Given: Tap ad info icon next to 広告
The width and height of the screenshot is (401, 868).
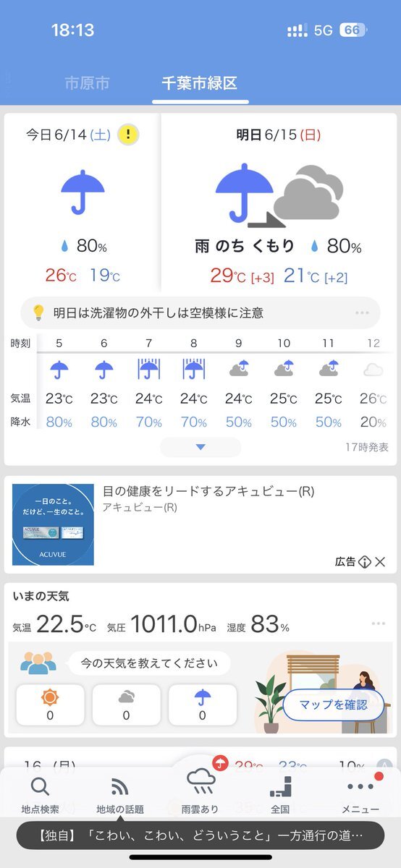Looking at the screenshot, I should click(x=365, y=561).
